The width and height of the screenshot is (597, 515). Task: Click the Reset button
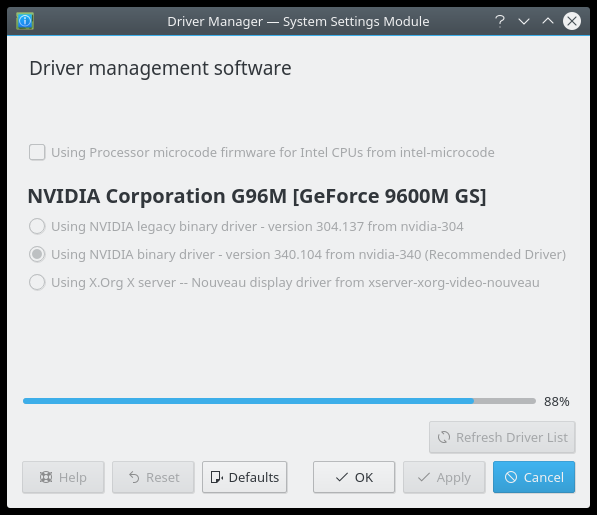[153, 477]
